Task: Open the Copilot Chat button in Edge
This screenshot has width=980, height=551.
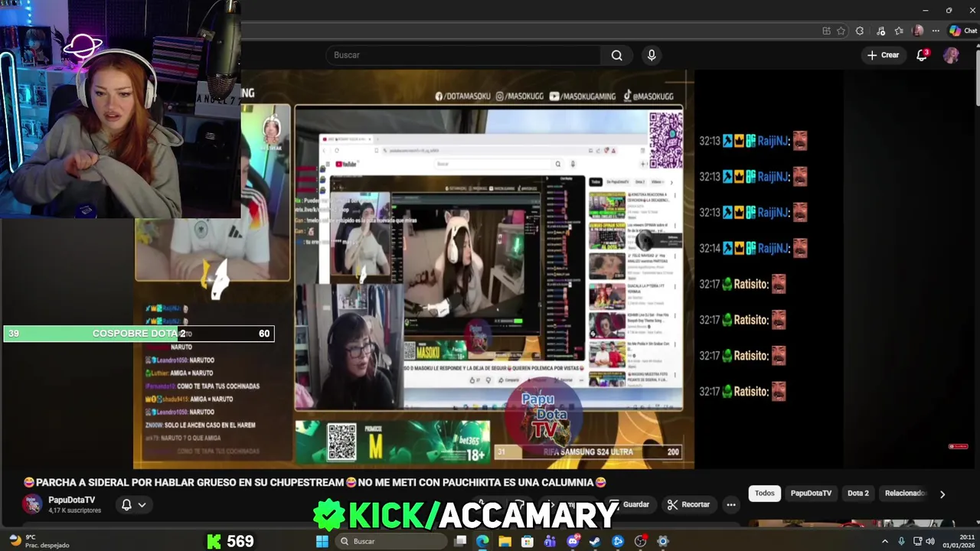Action: pos(963,31)
